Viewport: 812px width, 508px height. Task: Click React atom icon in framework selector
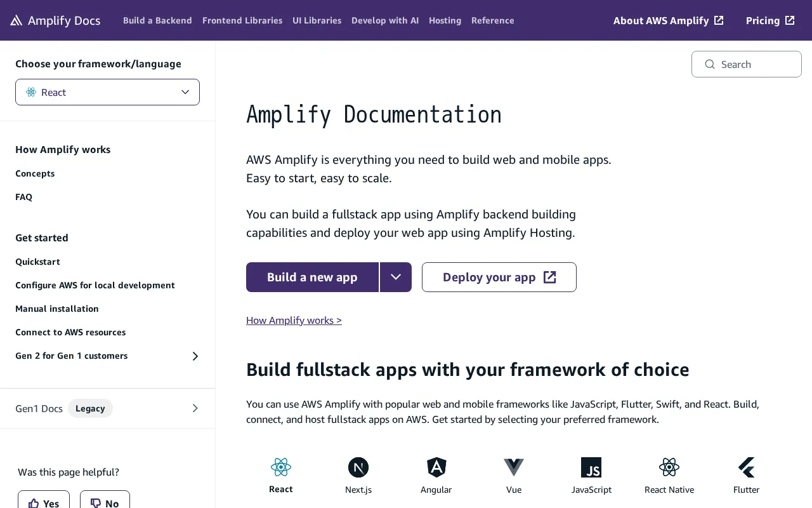pos(31,92)
